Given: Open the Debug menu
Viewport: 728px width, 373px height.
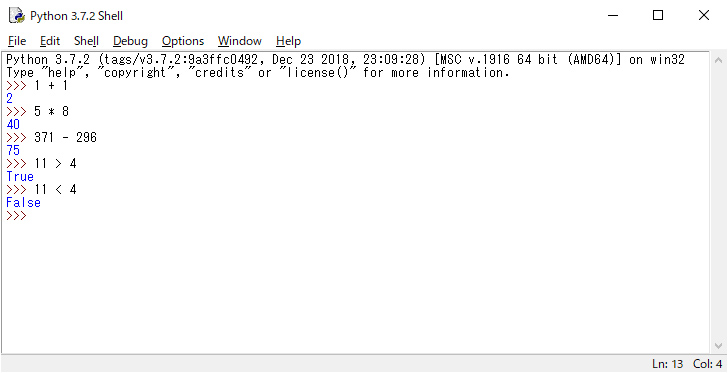Looking at the screenshot, I should (x=130, y=41).
